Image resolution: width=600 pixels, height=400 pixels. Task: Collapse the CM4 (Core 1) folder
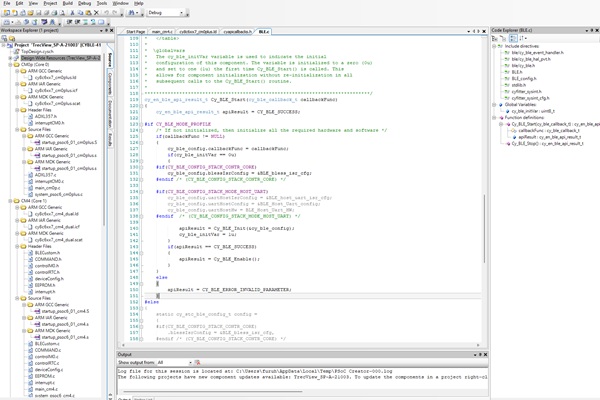pyautogui.click(x=10, y=201)
